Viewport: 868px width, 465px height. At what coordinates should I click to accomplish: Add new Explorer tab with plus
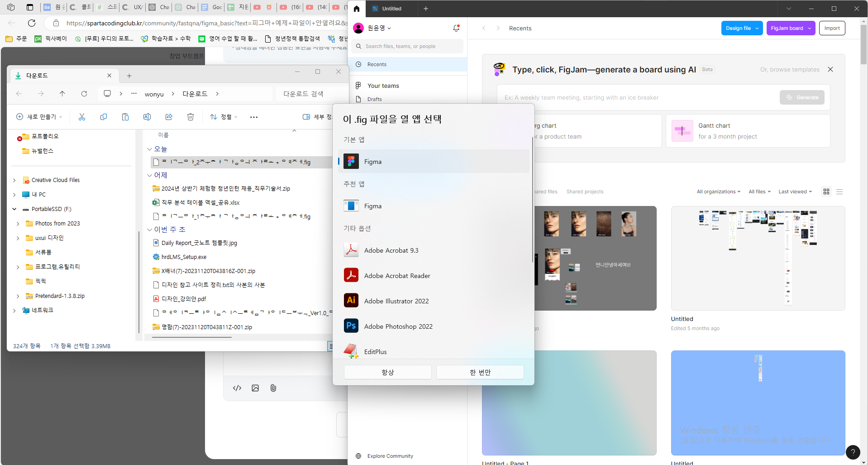tap(129, 76)
